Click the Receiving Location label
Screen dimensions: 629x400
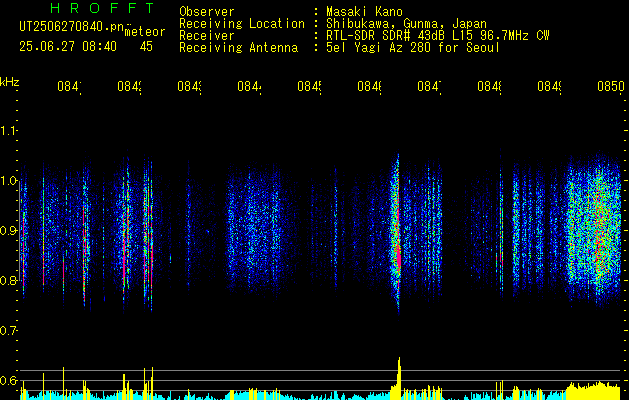pos(242,24)
